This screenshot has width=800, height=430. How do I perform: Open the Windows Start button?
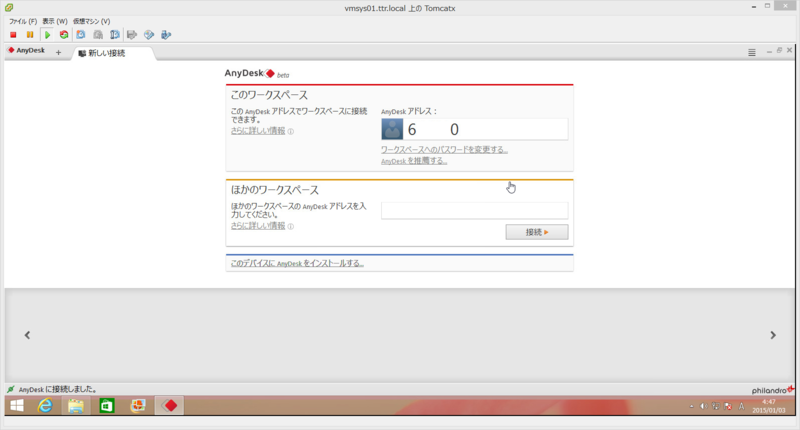click(17, 406)
